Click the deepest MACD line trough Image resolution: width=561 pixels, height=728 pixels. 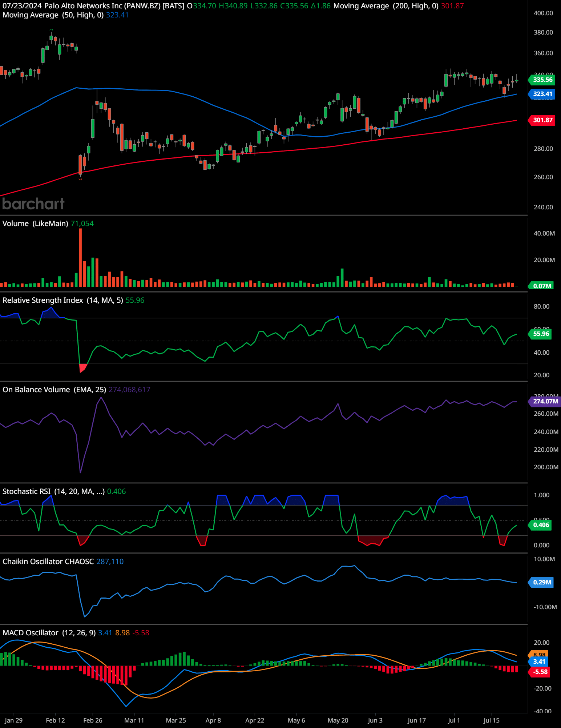click(x=126, y=706)
